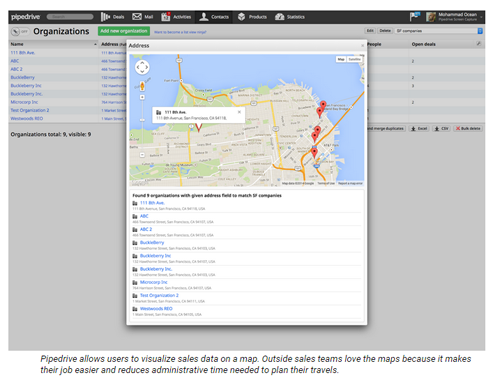Click Add new organization button
Image resolution: width=493 pixels, height=380 pixels.
pyautogui.click(x=124, y=31)
